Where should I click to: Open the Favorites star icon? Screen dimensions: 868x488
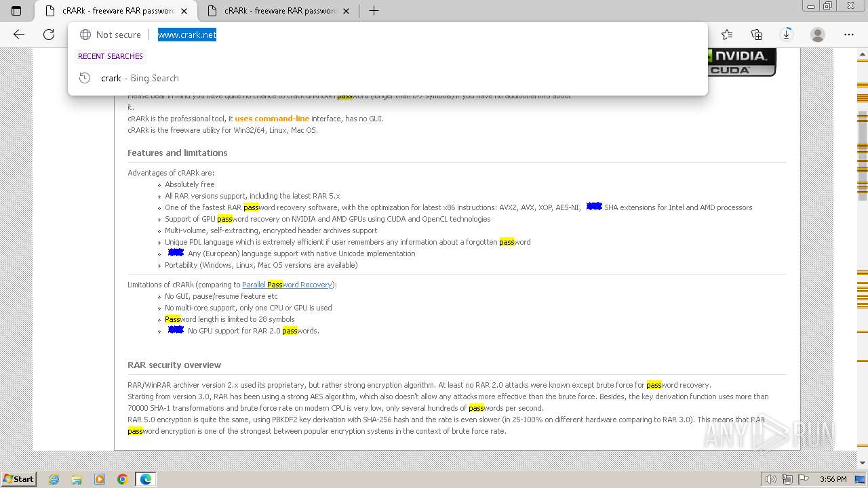tap(727, 35)
